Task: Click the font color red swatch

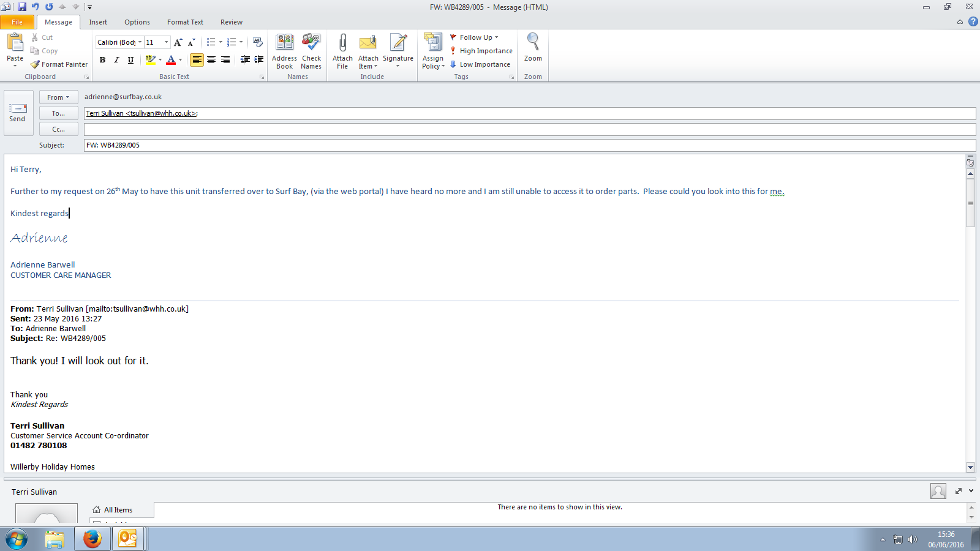Action: click(x=171, y=60)
